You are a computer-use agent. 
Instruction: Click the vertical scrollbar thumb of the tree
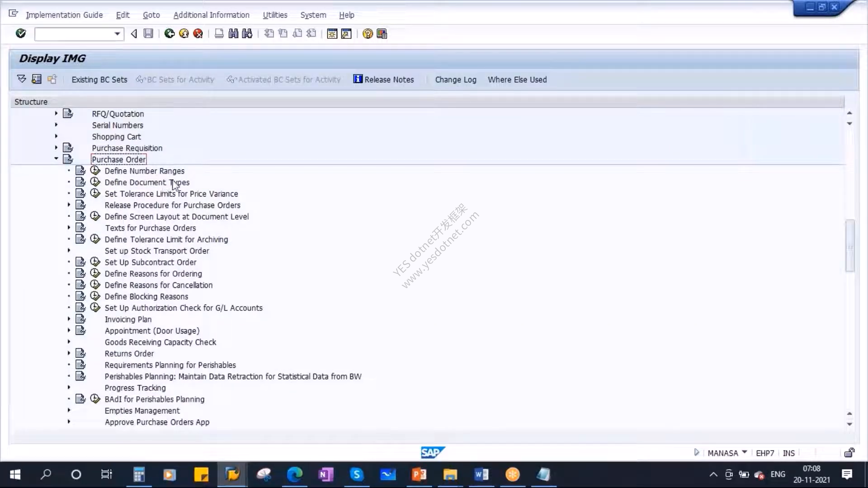(x=850, y=245)
